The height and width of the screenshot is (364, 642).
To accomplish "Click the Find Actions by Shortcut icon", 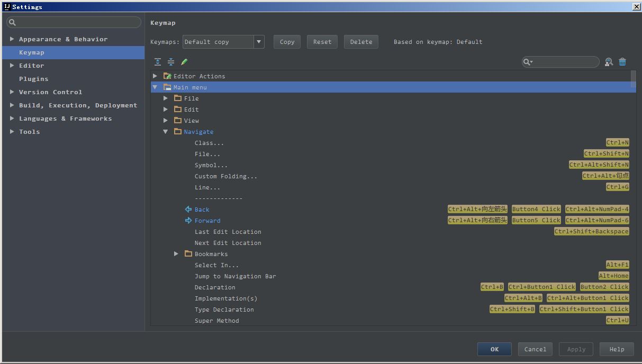I will click(x=609, y=62).
